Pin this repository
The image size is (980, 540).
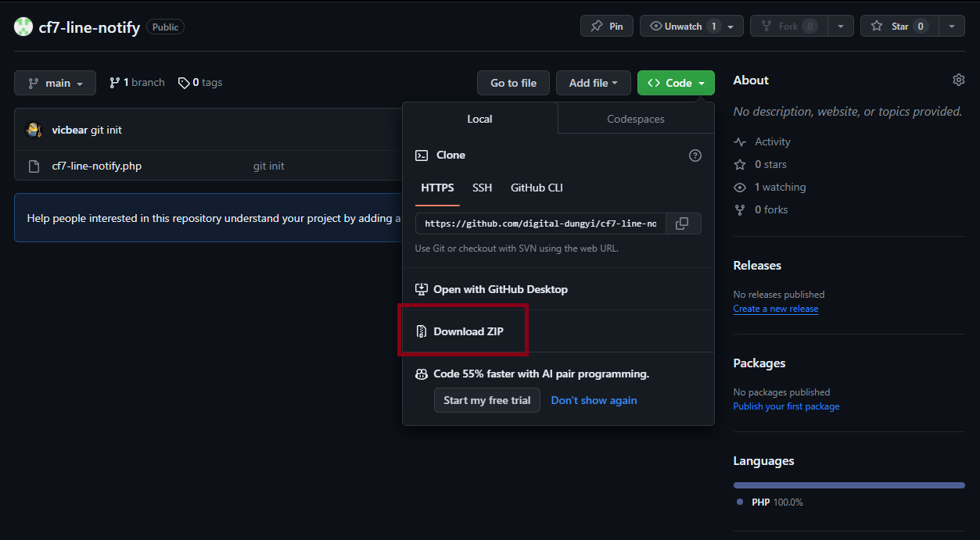tap(607, 27)
